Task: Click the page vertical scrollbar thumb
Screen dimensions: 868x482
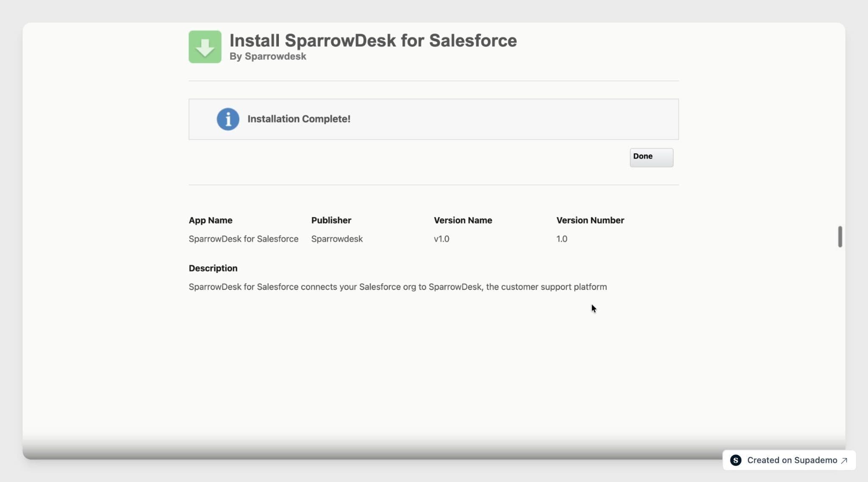Action: click(x=840, y=237)
